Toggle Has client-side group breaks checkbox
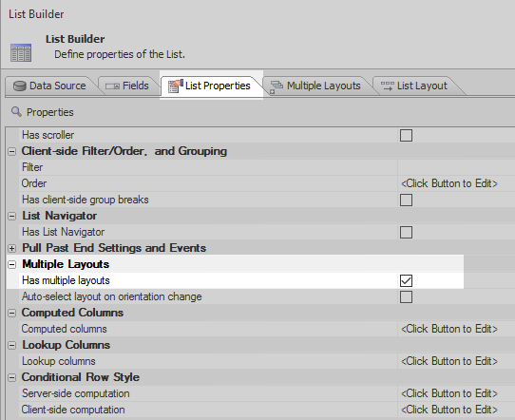 [x=406, y=200]
